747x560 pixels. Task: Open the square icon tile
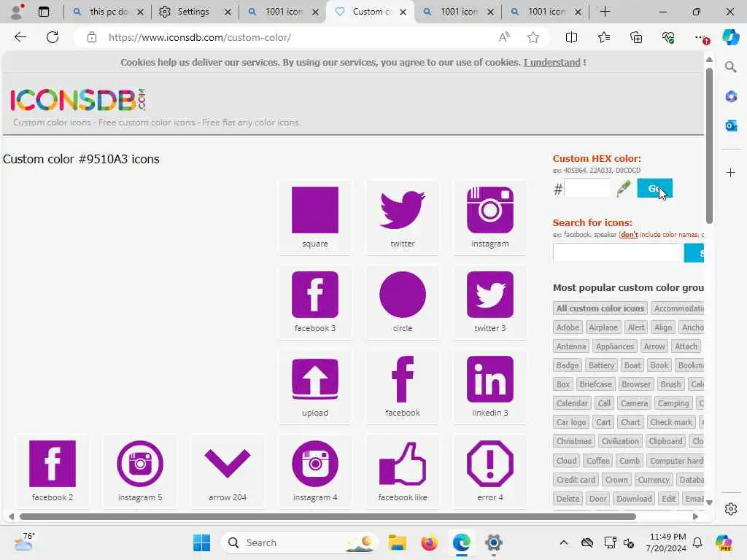point(315,217)
